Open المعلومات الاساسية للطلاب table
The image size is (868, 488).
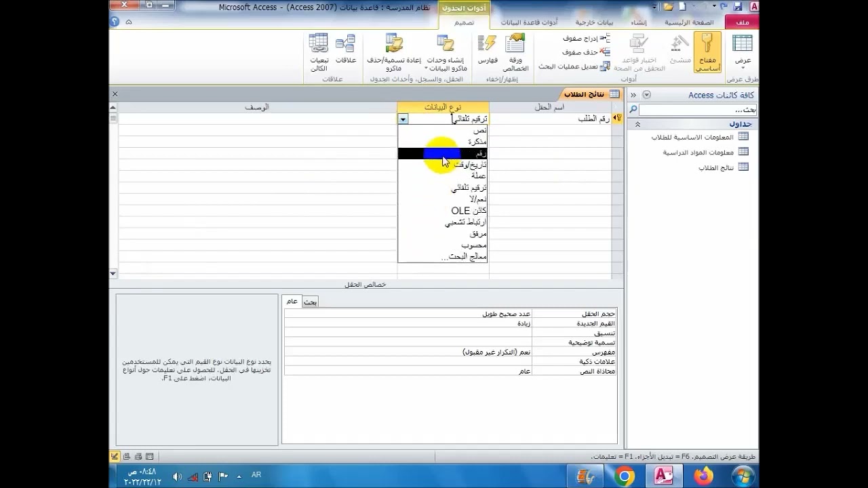click(700, 137)
